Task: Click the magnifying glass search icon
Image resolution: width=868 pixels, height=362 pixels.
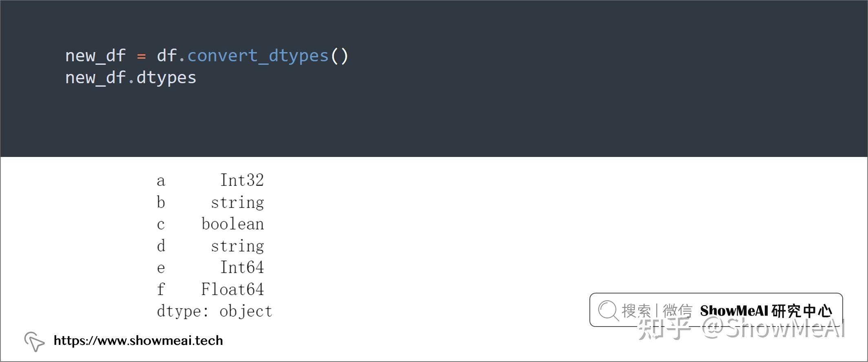Action: [x=608, y=311]
